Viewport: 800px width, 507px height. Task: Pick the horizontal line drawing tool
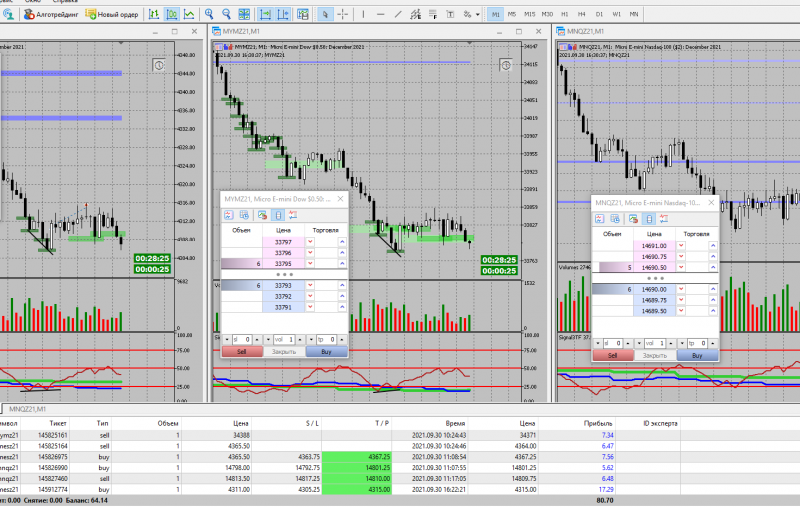pos(381,14)
